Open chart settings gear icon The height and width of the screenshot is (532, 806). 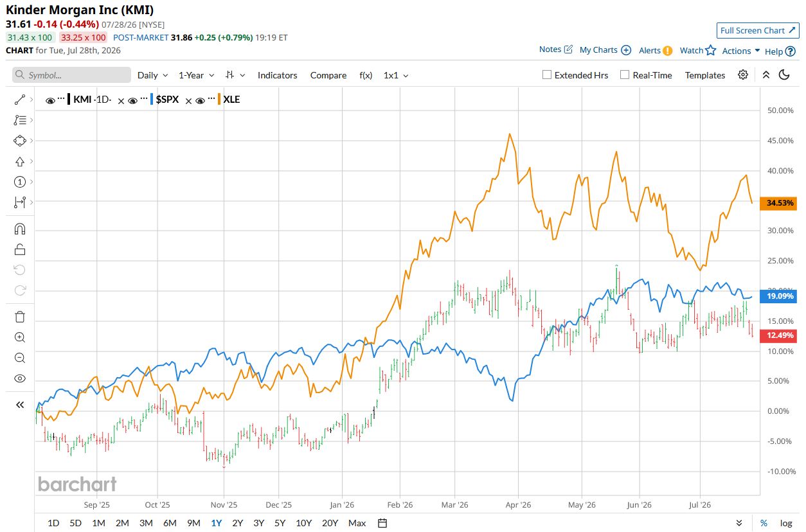click(x=743, y=75)
